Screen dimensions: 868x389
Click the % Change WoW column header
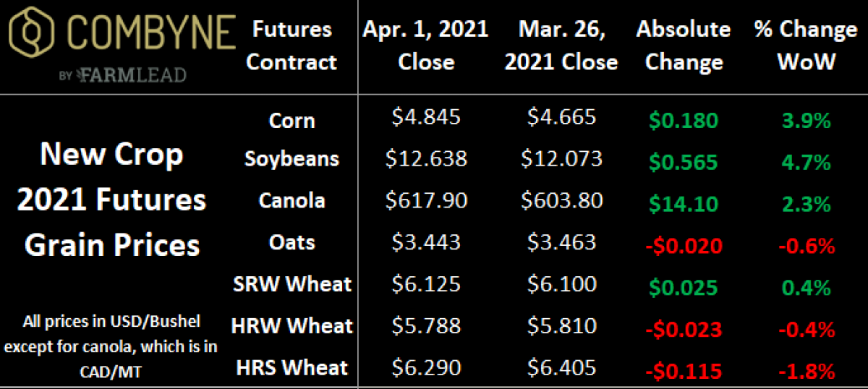pyautogui.click(x=805, y=46)
